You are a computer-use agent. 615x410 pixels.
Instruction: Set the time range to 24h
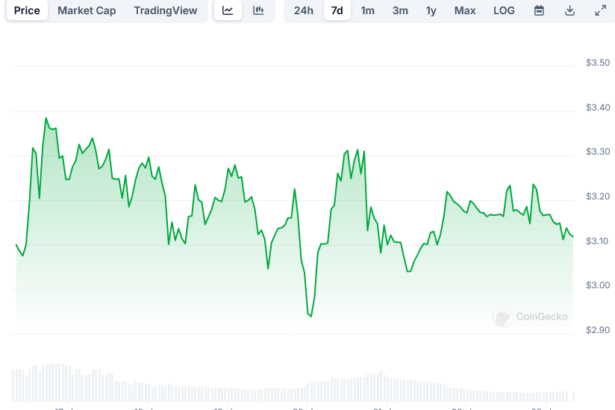click(304, 11)
